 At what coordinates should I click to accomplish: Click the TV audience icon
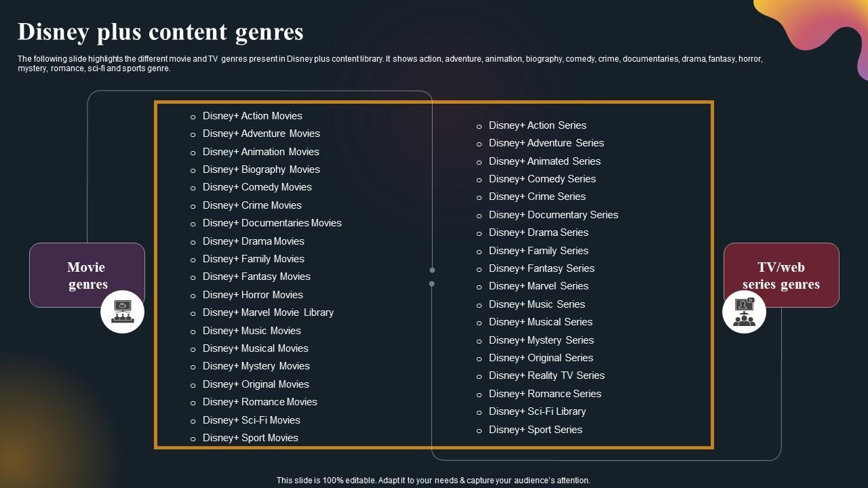point(744,312)
